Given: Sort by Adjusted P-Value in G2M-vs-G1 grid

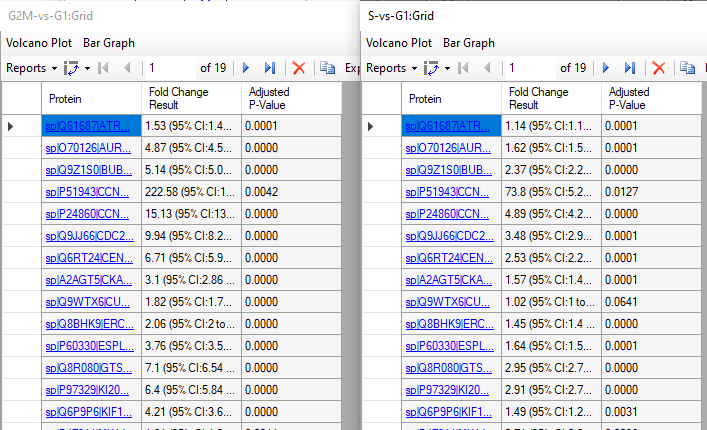Looking at the screenshot, I should click(x=291, y=99).
